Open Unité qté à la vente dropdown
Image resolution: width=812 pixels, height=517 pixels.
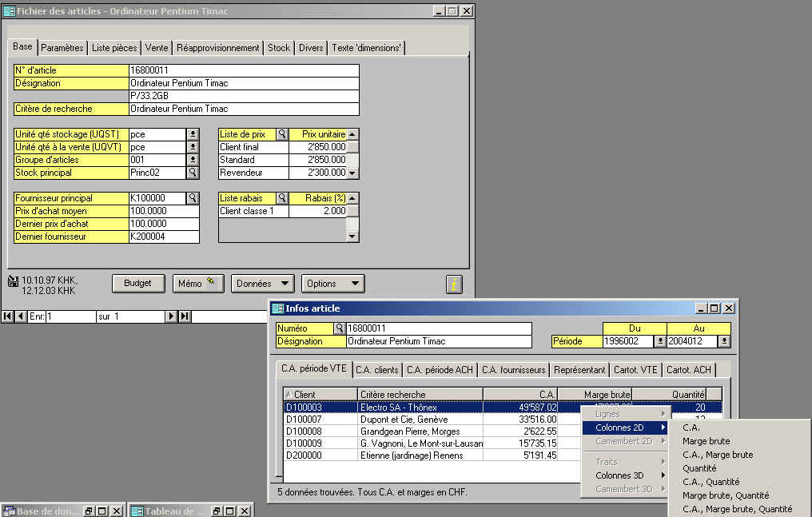click(x=193, y=147)
